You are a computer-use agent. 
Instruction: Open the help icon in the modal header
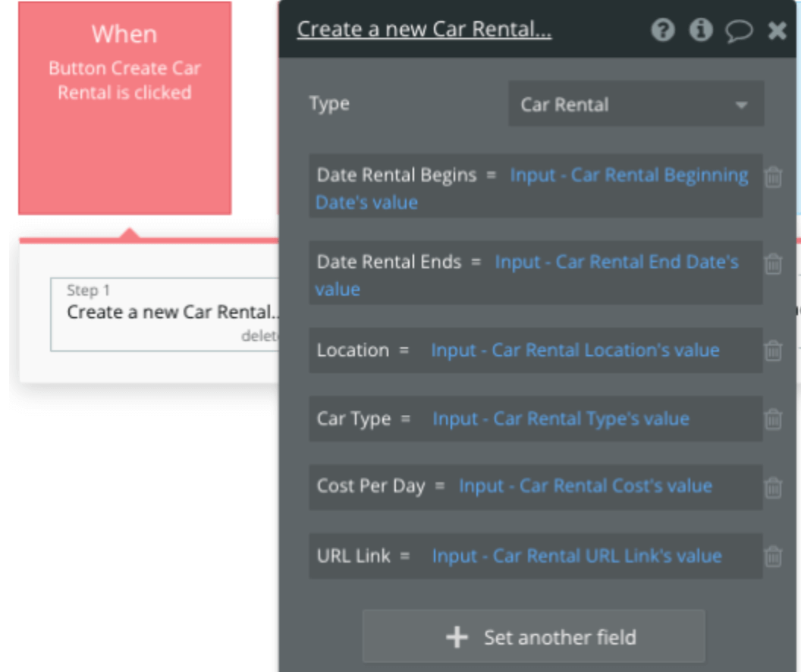[x=663, y=30]
